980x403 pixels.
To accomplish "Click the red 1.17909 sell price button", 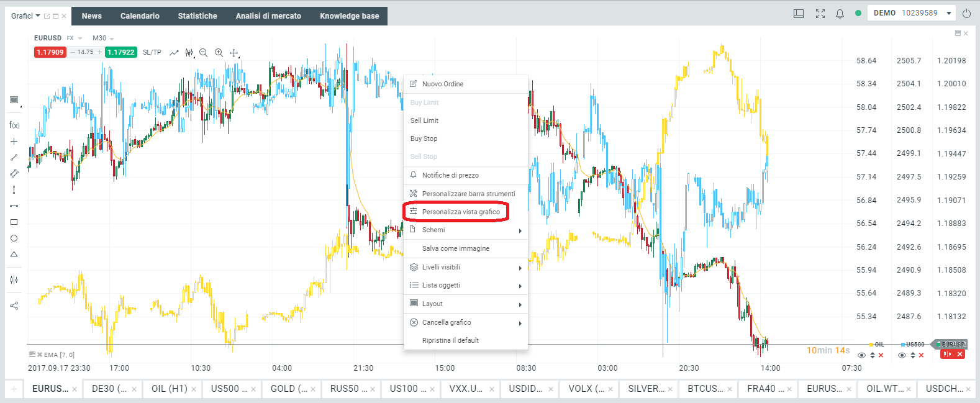I will pyautogui.click(x=50, y=52).
